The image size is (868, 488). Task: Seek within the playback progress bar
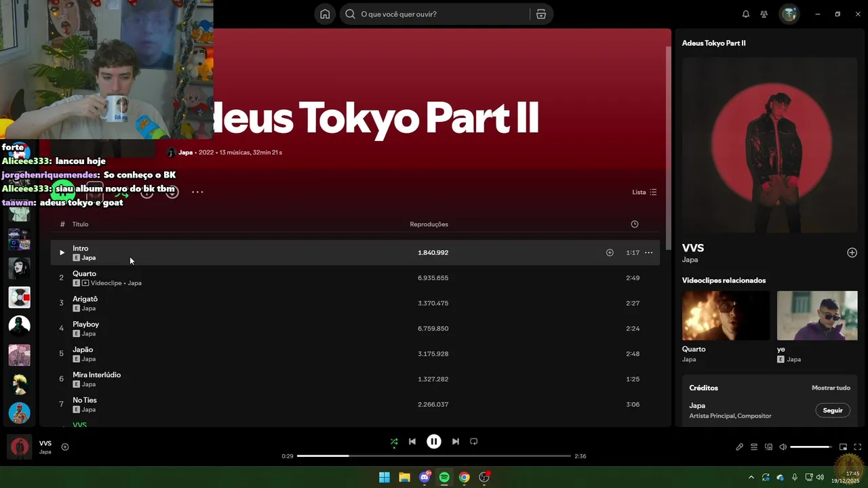(x=434, y=456)
